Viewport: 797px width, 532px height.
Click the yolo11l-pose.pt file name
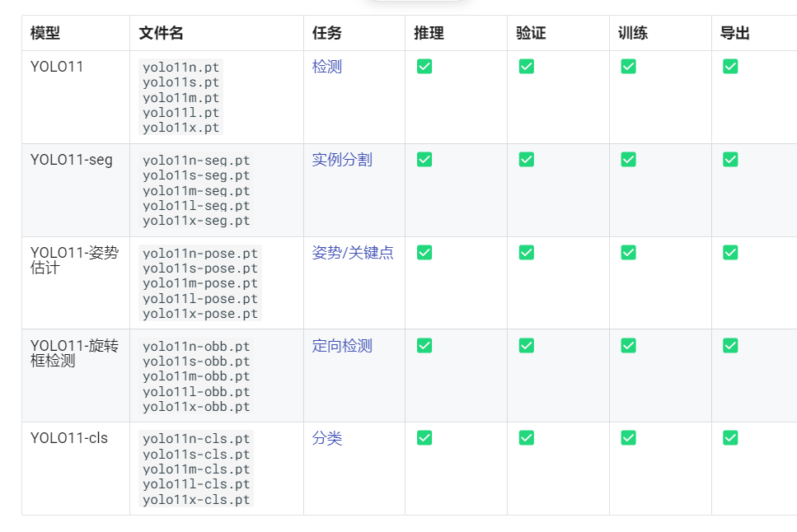pyautogui.click(x=200, y=298)
